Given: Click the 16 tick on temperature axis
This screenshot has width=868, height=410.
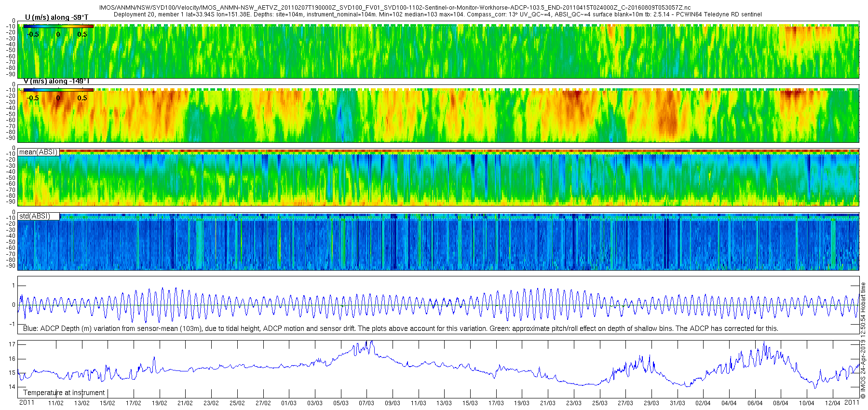Looking at the screenshot, I should click(12, 358).
